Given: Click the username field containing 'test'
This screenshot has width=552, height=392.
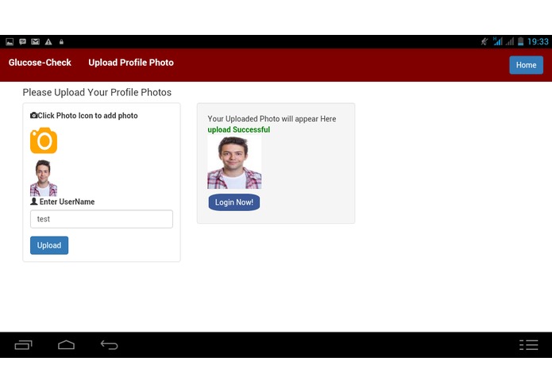Looking at the screenshot, I should click(x=102, y=219).
